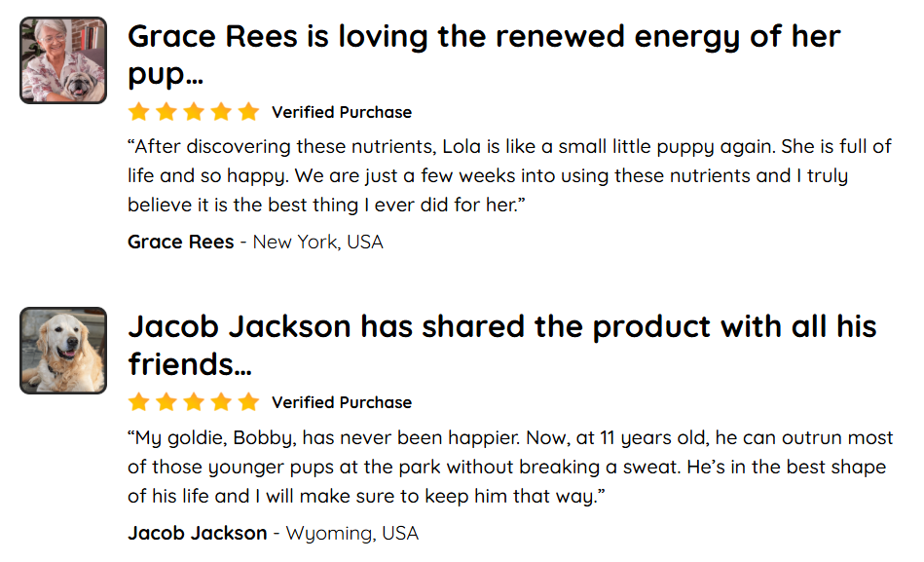Click the bold Grace Rees author name
The height and width of the screenshot is (562, 924).
click(181, 242)
